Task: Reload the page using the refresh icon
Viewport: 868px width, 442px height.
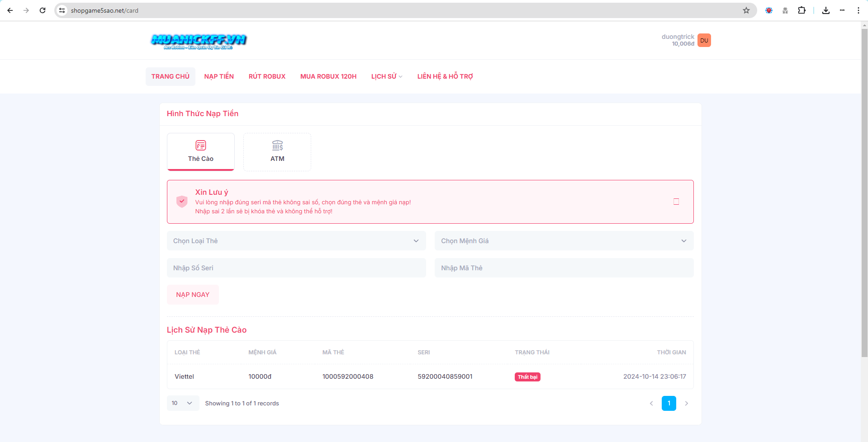Action: [x=43, y=10]
